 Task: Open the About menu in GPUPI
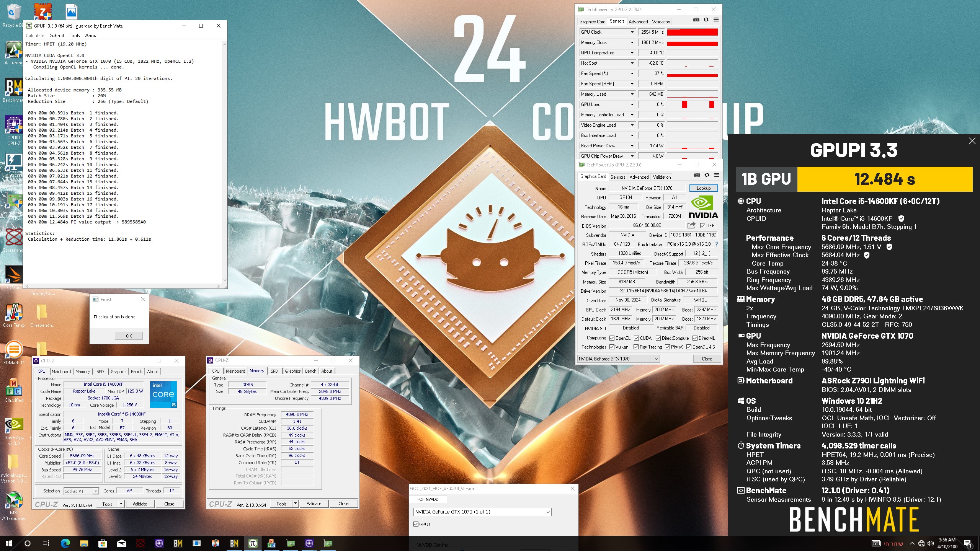(91, 36)
